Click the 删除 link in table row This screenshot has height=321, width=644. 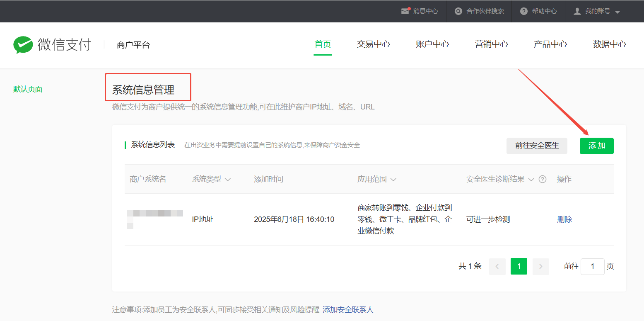pos(564,219)
